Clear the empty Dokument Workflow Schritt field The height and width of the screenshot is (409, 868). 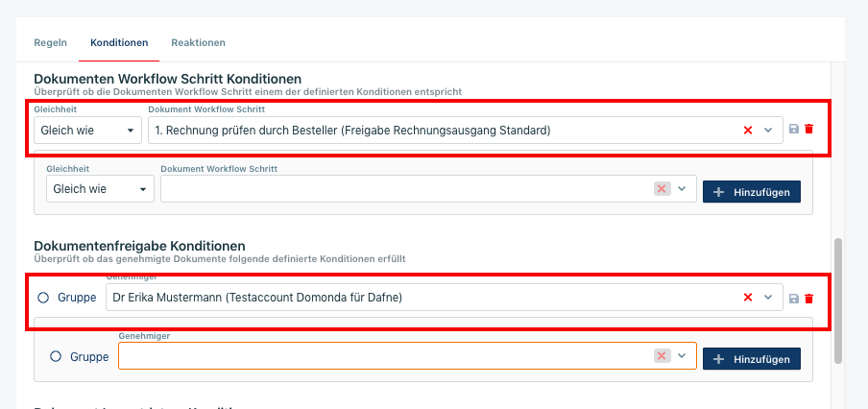pos(661,189)
